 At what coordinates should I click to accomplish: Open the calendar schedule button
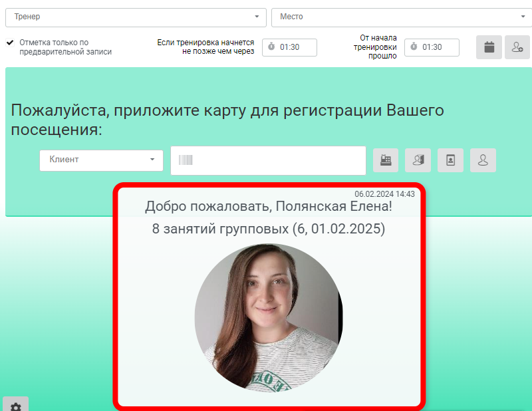tap(489, 47)
